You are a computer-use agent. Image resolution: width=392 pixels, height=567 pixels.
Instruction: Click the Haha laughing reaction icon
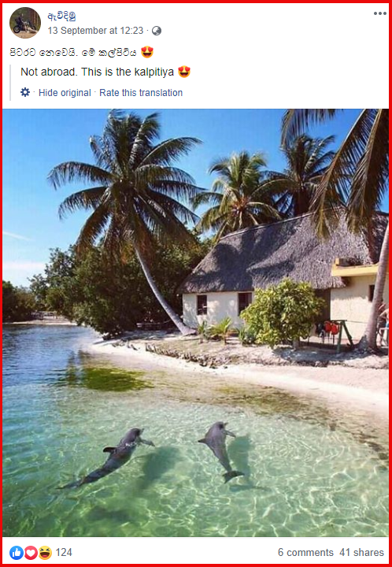(x=45, y=553)
